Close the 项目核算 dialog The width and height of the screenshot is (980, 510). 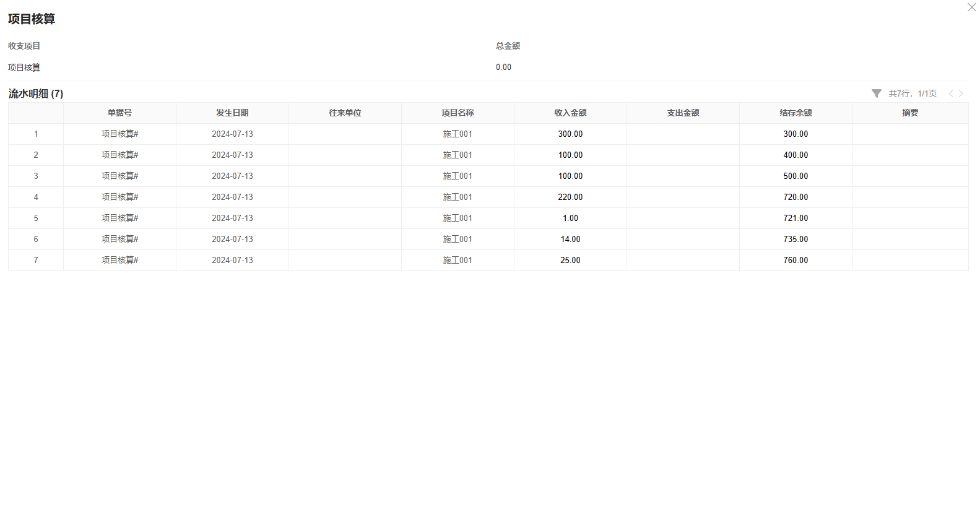(971, 7)
